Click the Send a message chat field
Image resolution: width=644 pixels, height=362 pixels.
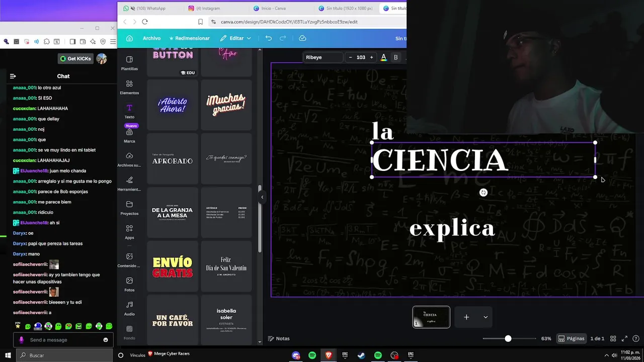click(x=63, y=340)
